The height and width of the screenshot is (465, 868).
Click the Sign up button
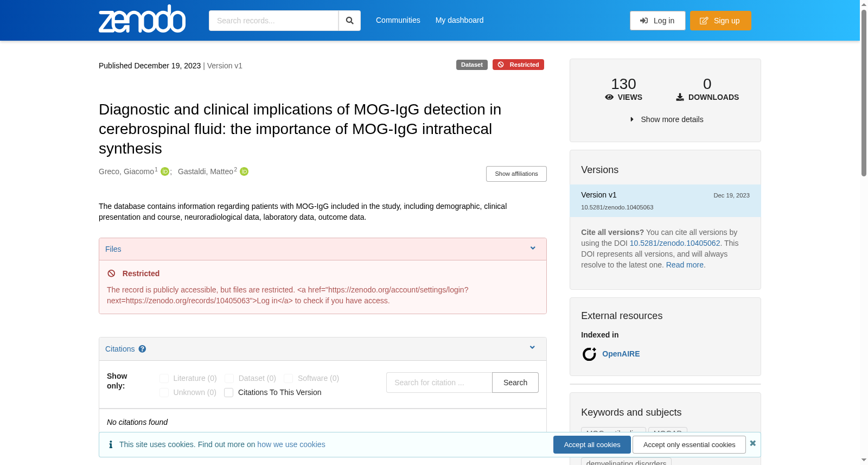tap(720, 21)
